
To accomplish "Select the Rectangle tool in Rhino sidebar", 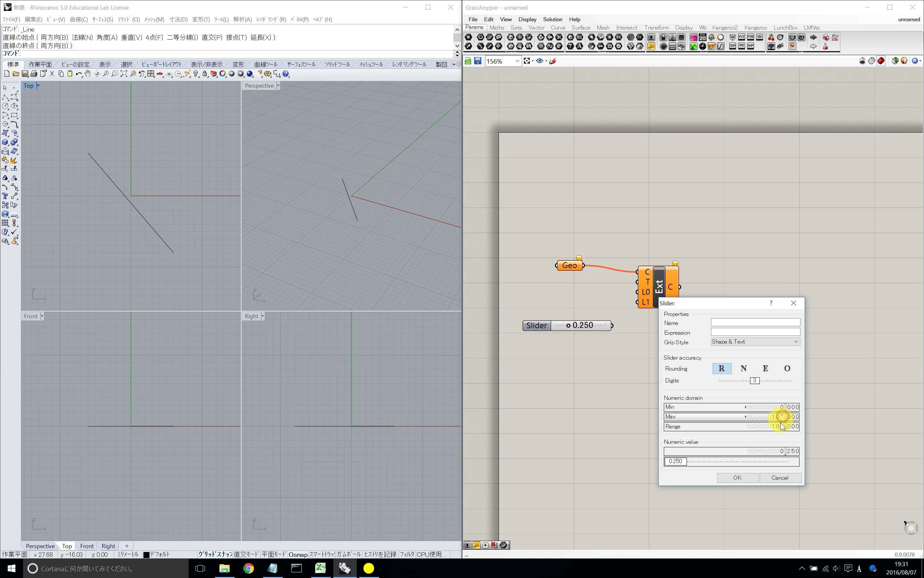I will (x=14, y=116).
